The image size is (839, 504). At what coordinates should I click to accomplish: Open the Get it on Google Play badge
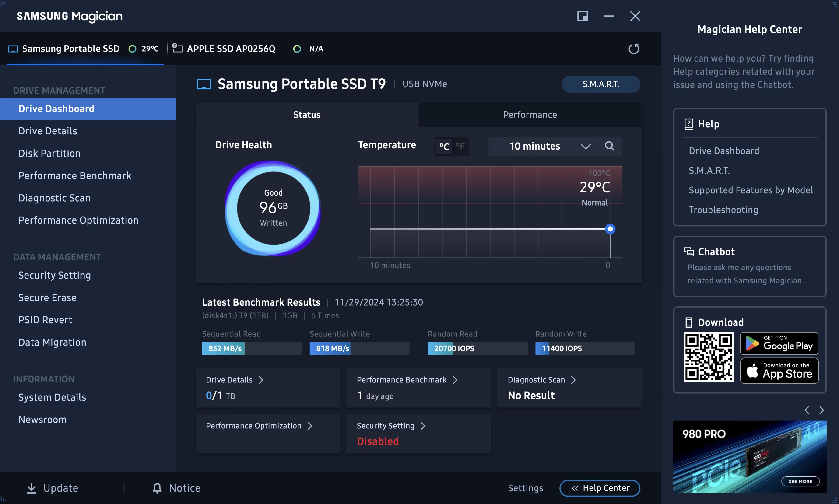pos(779,343)
